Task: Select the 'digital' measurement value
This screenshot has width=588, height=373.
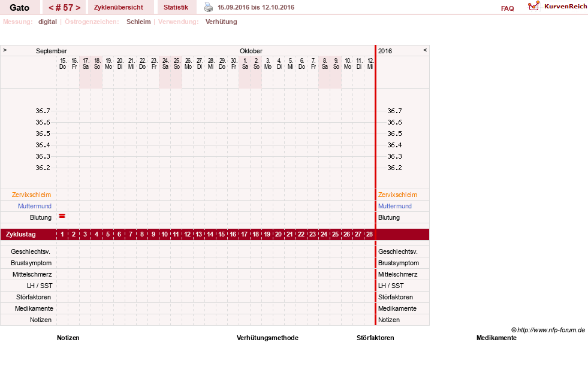Action: 47,22
